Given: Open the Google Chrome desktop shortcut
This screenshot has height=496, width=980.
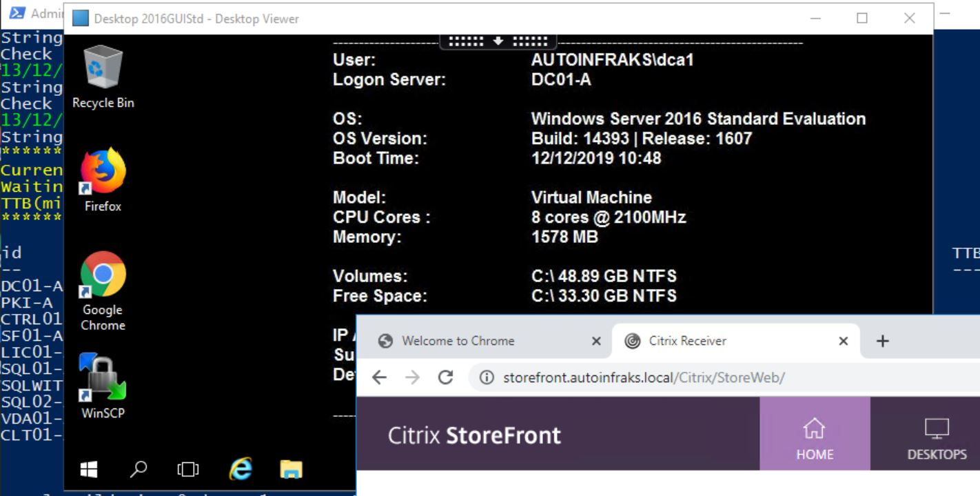Looking at the screenshot, I should tap(103, 290).
